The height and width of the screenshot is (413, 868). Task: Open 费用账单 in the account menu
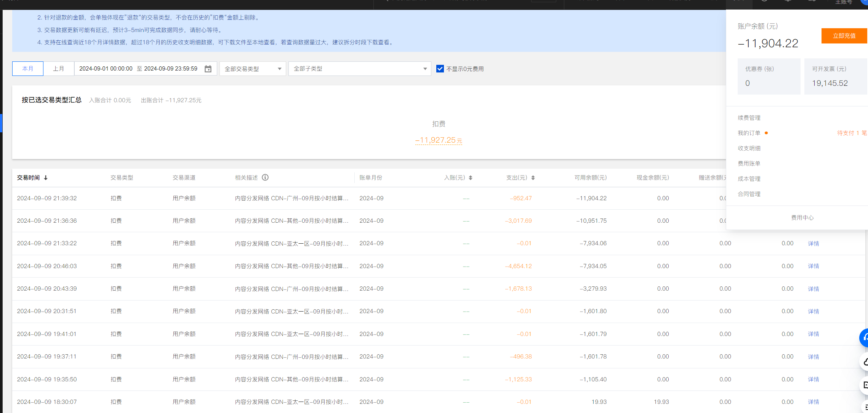[749, 164]
